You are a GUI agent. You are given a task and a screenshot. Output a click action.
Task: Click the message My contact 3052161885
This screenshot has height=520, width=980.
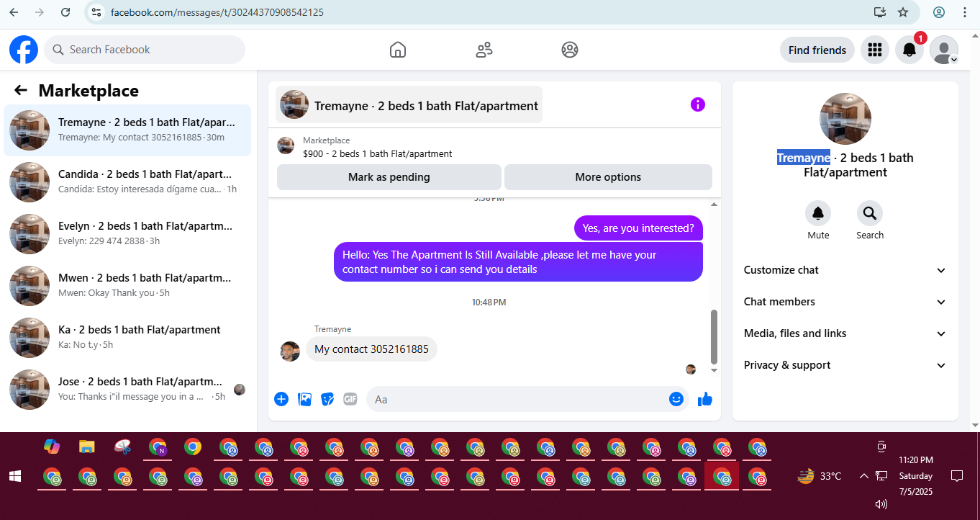[371, 349]
